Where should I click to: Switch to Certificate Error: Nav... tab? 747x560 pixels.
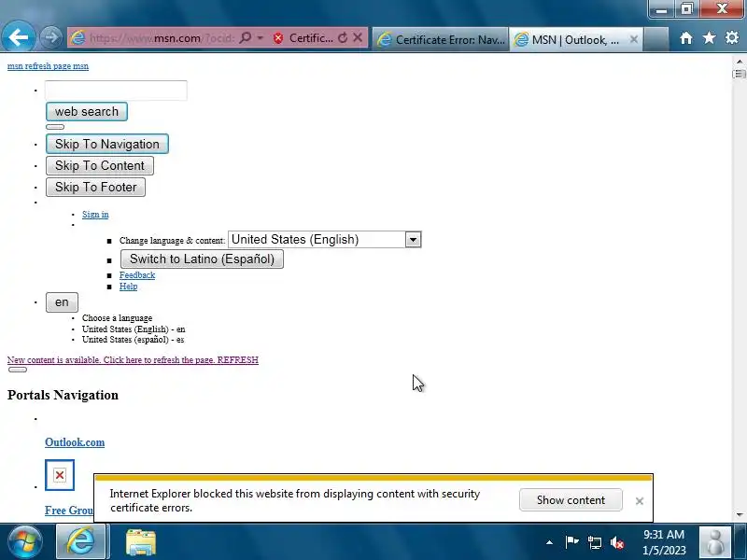(x=441, y=39)
